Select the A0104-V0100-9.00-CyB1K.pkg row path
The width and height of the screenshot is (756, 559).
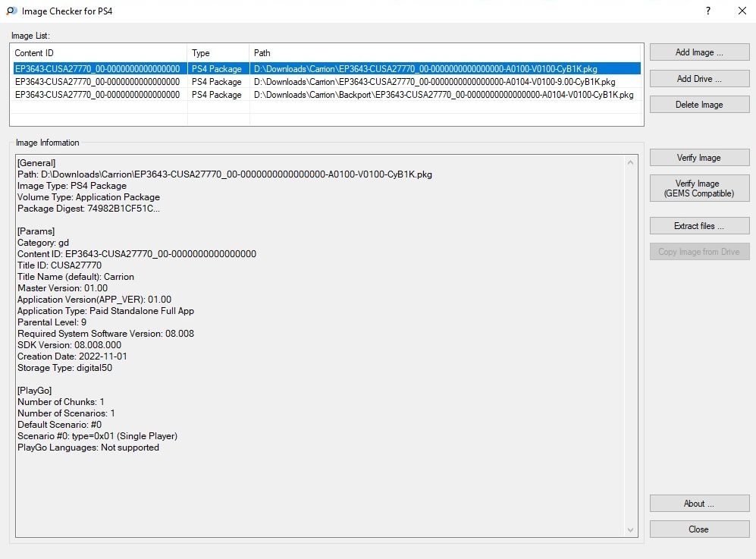(x=434, y=82)
